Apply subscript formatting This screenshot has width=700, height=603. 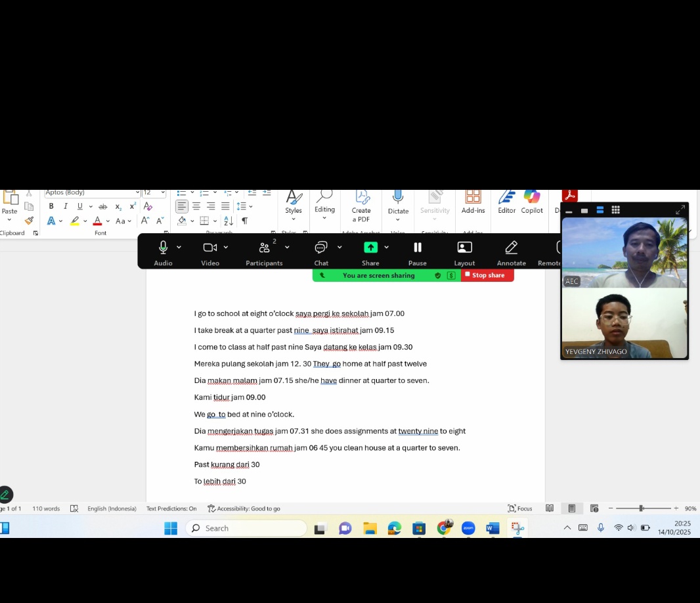click(x=118, y=206)
